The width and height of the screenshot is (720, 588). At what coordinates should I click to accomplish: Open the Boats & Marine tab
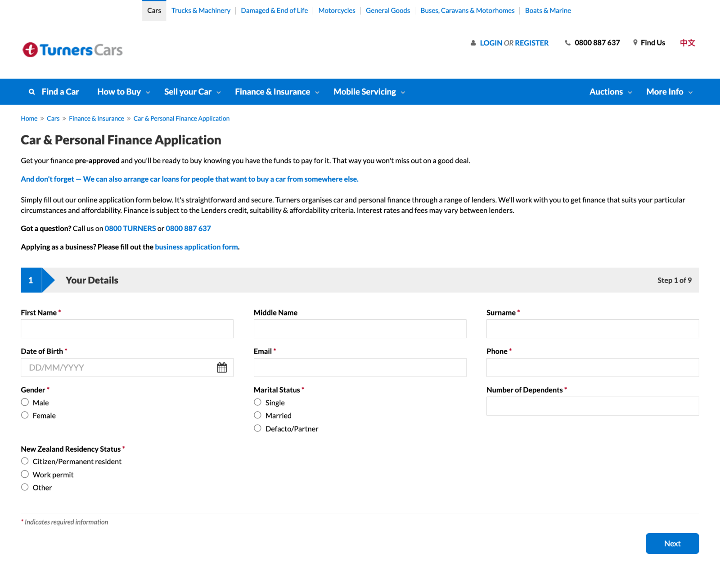(x=548, y=10)
